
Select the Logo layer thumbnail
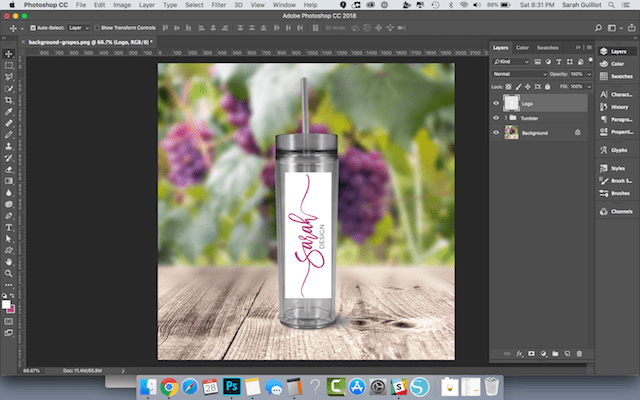tap(512, 102)
